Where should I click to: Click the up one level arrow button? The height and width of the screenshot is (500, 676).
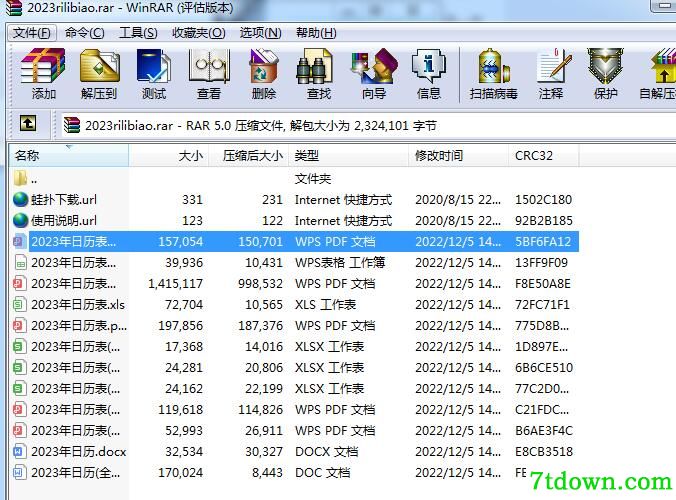point(28,124)
